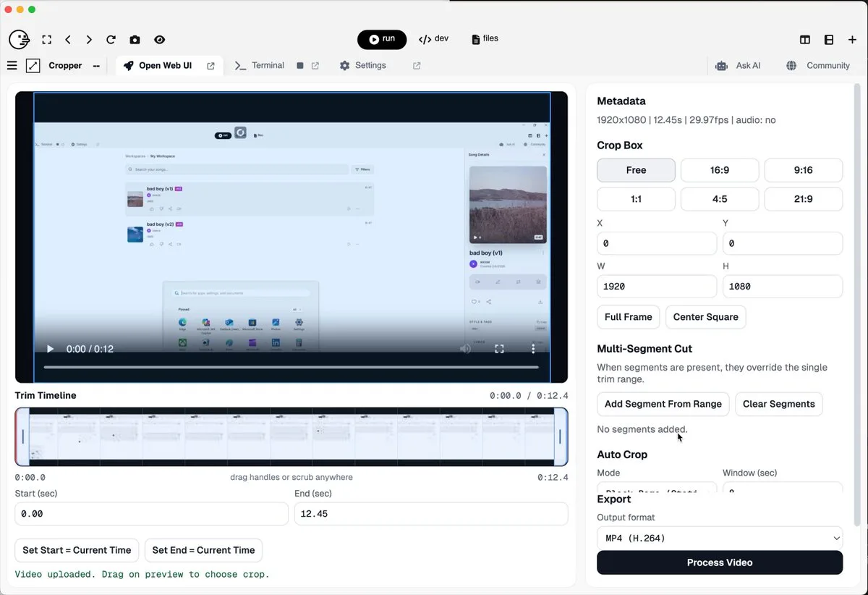Open the Settings tab
This screenshot has height=595, width=868.
coord(362,65)
